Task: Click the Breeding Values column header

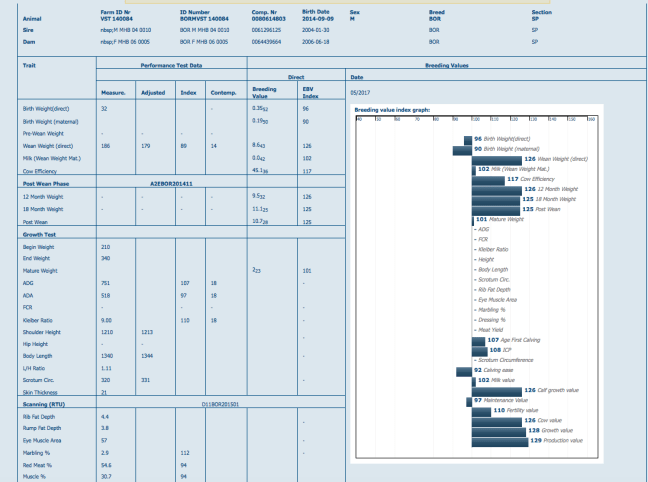Action: (445, 65)
